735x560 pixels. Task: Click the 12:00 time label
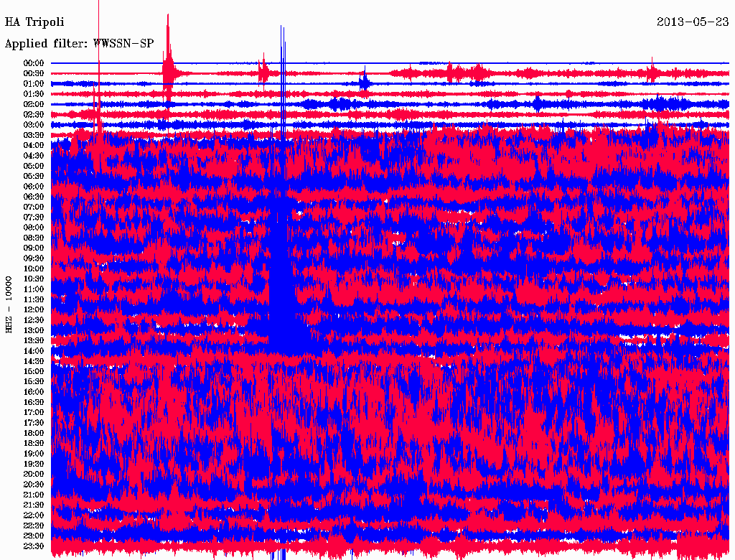(34, 309)
